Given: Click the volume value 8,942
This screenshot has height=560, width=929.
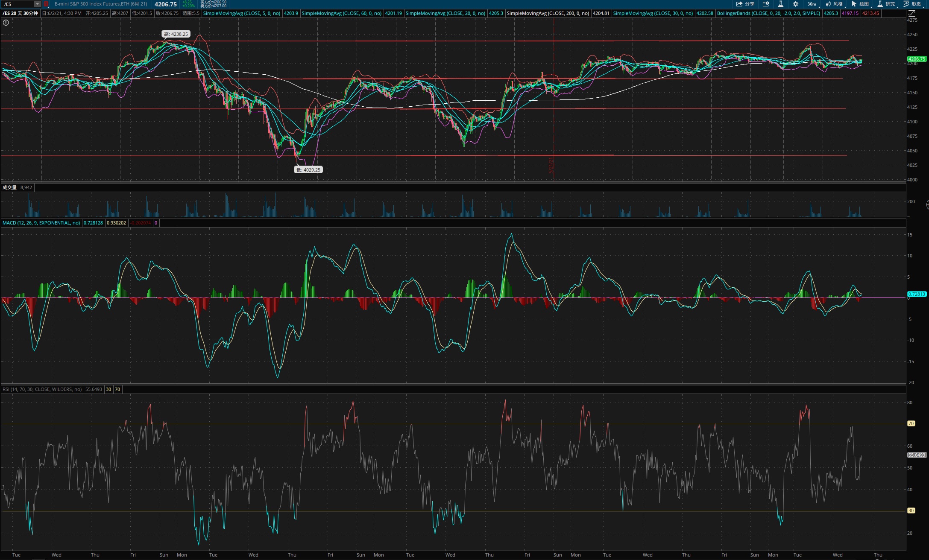Looking at the screenshot, I should click(x=26, y=187).
